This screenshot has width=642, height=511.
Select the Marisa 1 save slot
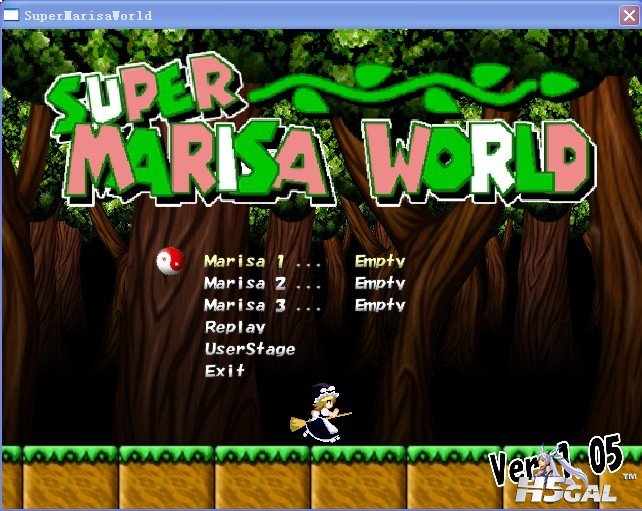[304, 261]
